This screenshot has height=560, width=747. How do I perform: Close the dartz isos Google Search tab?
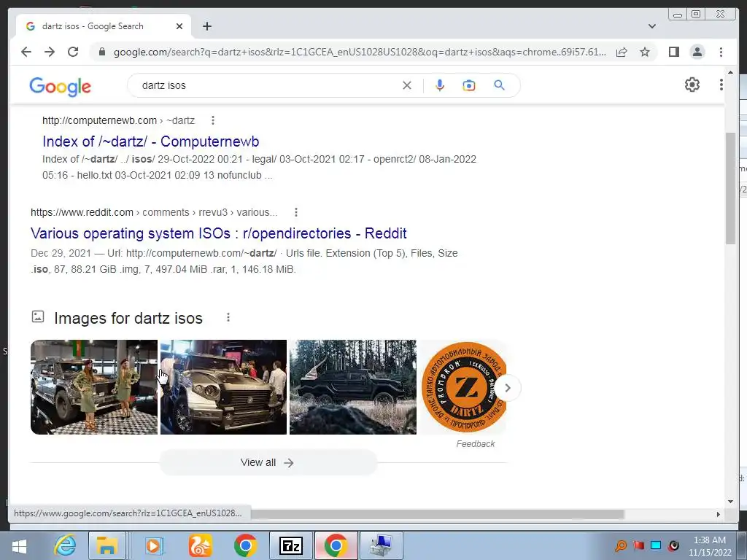179,26
